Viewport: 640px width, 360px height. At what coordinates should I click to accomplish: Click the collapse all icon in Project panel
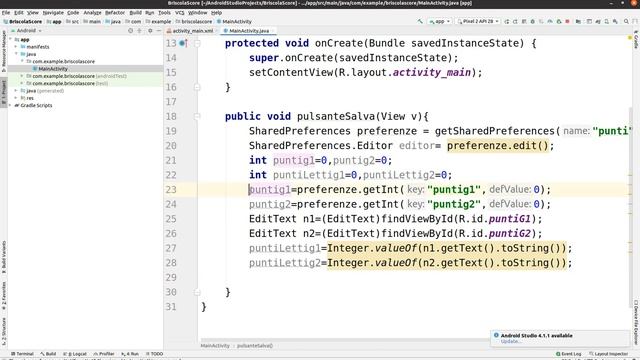click(140, 31)
